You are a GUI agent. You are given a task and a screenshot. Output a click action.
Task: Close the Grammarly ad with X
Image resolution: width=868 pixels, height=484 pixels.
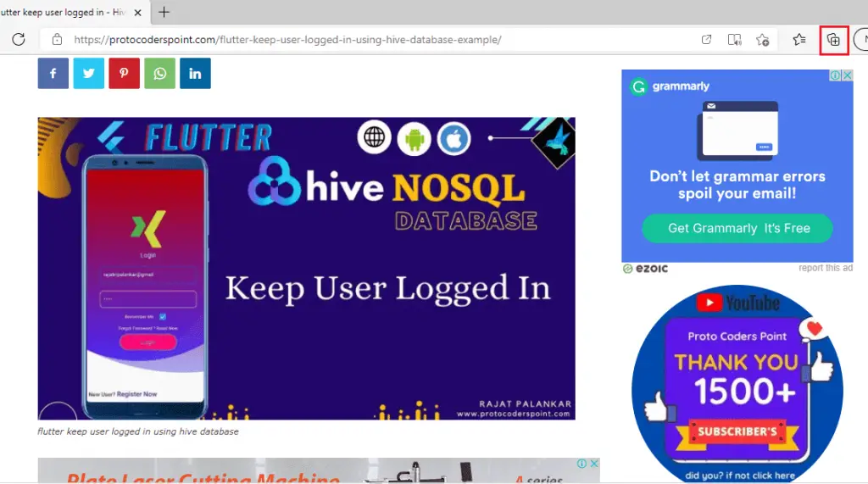point(848,75)
